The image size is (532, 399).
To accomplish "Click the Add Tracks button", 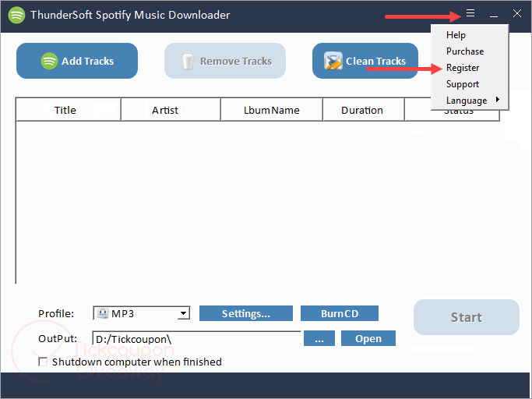I will [x=77, y=61].
